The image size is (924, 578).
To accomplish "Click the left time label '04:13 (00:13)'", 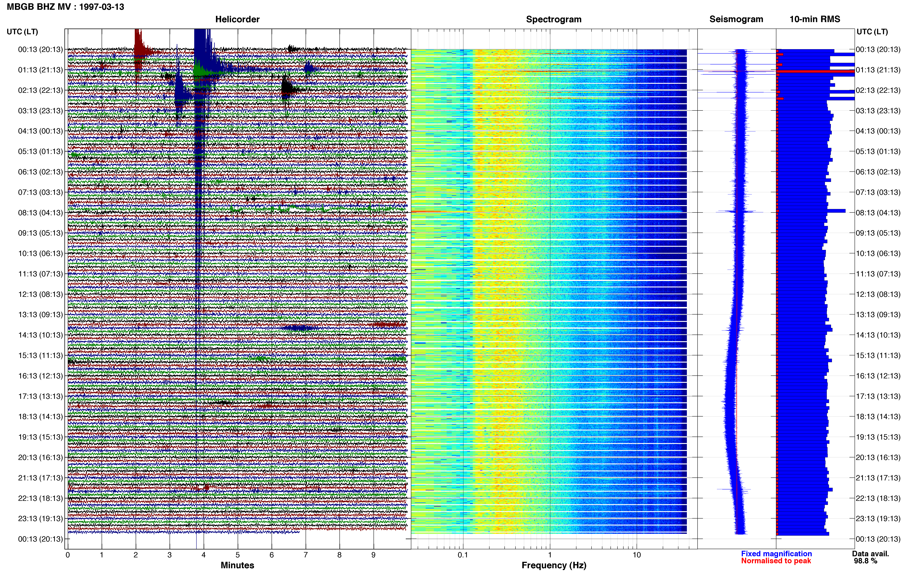I will point(41,131).
